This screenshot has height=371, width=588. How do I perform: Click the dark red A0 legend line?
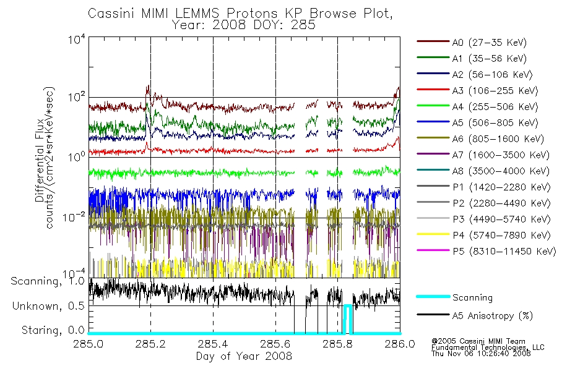(433, 41)
